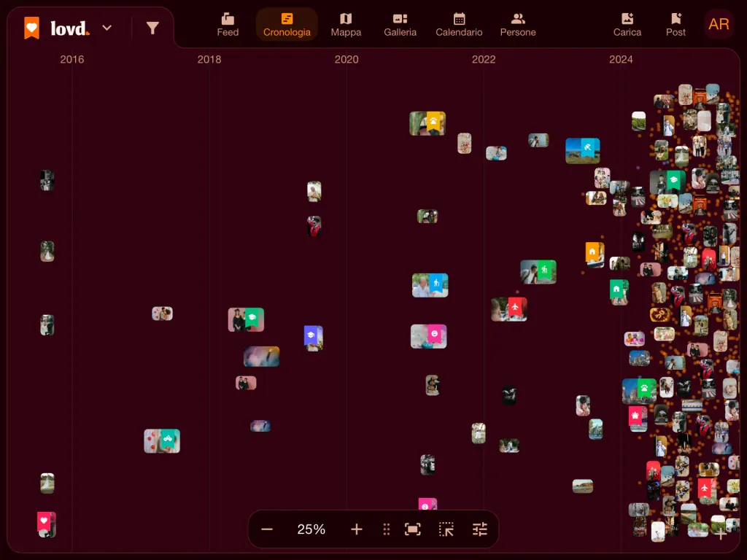The image size is (747, 560).
Task: Click the blue beach umbrella bookmark
Action: tap(588, 148)
